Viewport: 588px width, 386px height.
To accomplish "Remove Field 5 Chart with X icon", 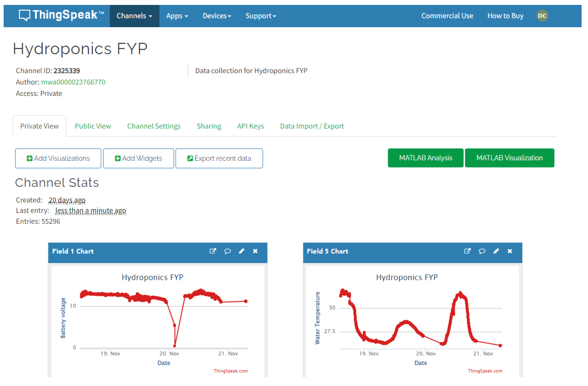I will (510, 251).
